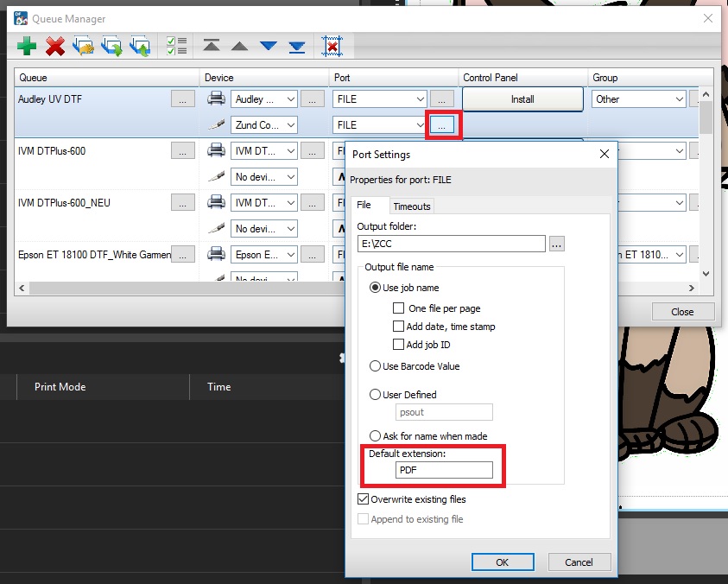This screenshot has width=728, height=584.
Task: Click the Default extension field showing PDF
Action: click(x=444, y=470)
